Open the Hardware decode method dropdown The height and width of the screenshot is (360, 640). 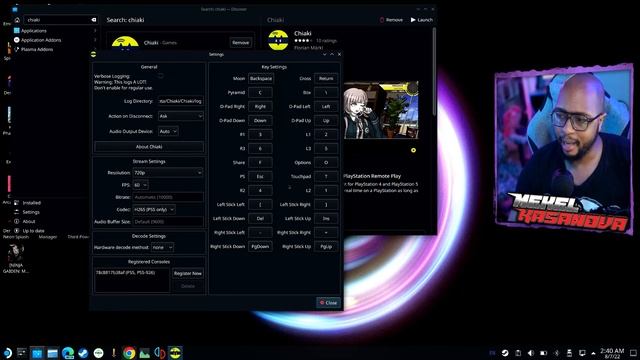(162, 247)
